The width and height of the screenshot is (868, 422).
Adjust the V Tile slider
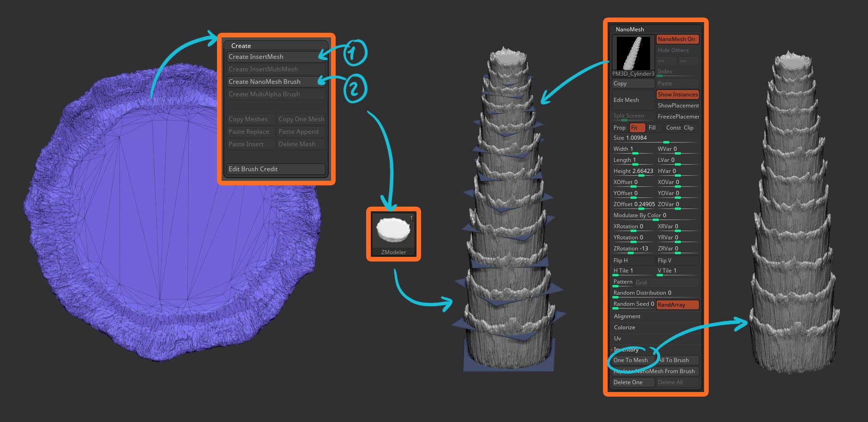pos(677,272)
